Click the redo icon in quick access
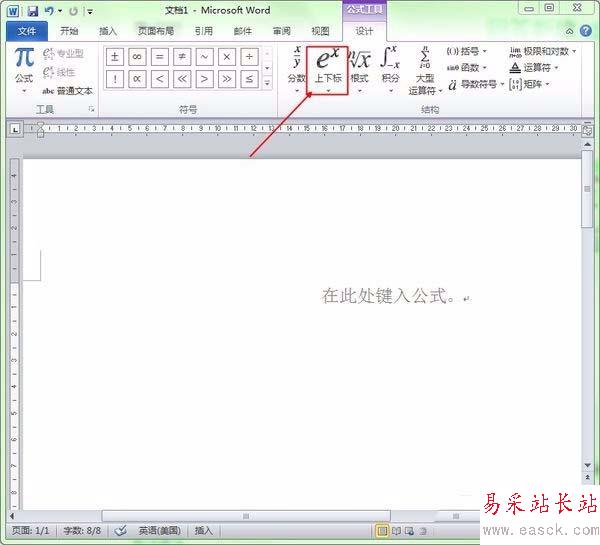The width and height of the screenshot is (600, 545). 73,11
